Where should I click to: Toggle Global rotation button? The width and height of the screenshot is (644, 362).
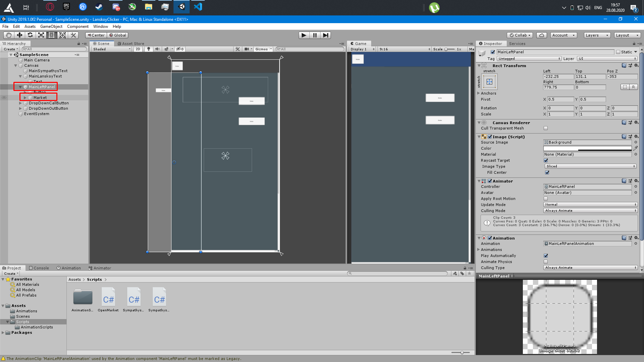point(118,35)
